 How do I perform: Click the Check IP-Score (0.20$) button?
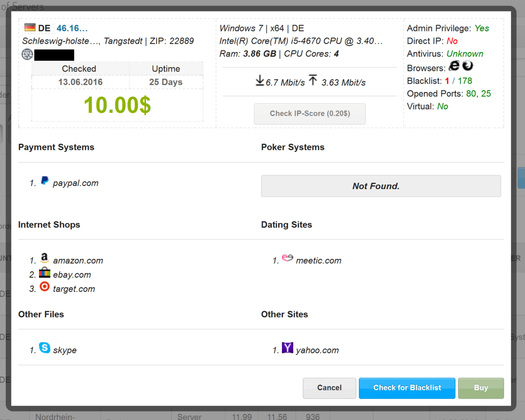310,114
